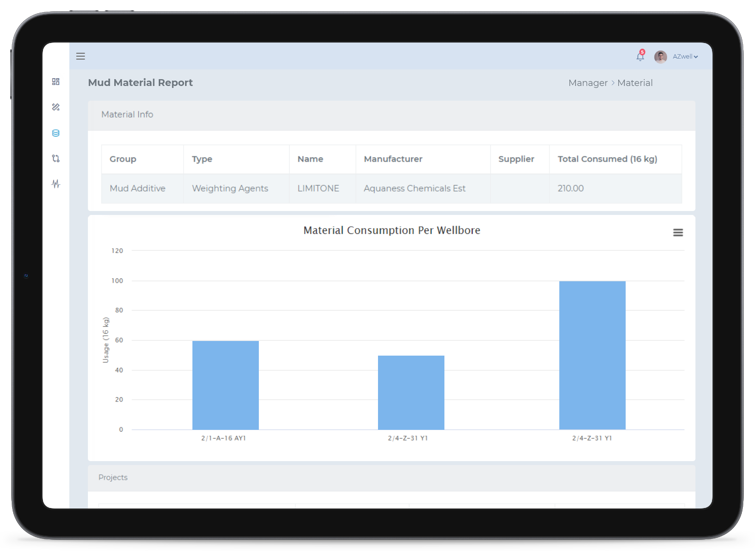This screenshot has width=756, height=551.
Task: Select the LIMITONE name cell in table
Action: tap(318, 189)
